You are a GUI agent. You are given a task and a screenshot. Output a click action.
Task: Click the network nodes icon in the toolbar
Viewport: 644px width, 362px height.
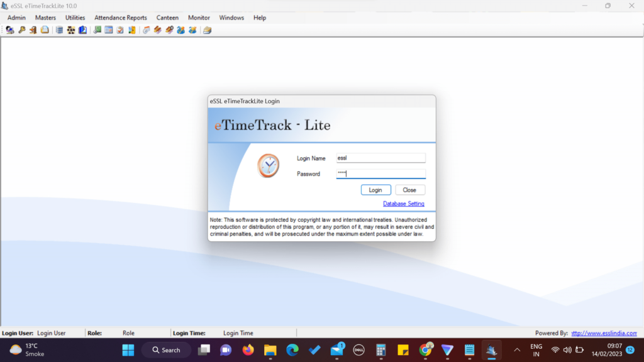72,30
